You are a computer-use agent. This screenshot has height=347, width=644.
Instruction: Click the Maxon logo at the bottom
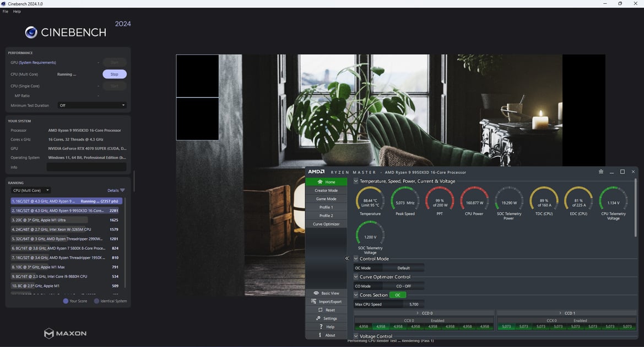point(66,333)
